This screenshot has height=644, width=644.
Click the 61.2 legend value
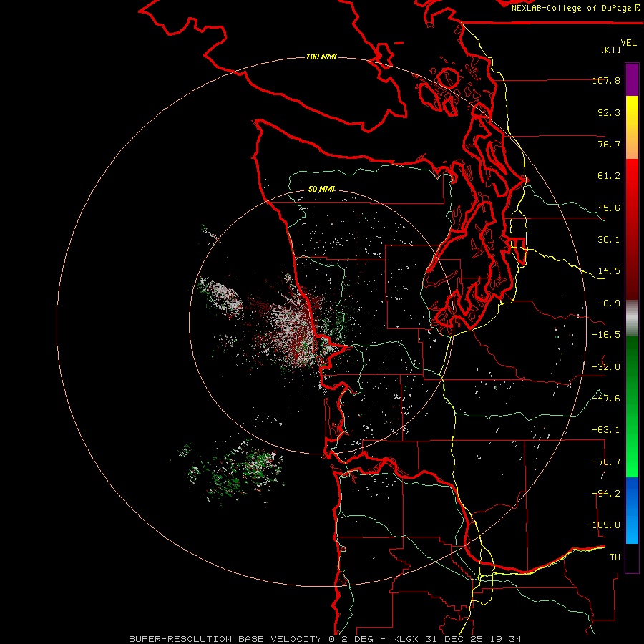(609, 176)
